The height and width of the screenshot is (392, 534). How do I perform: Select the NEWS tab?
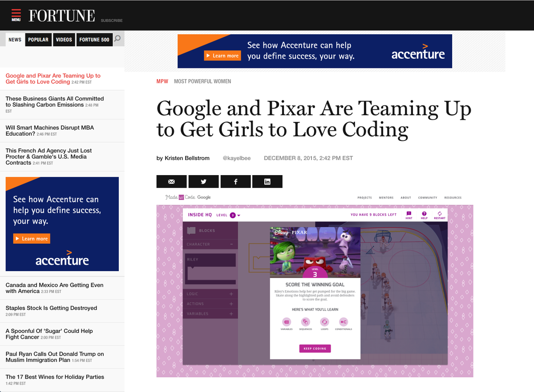click(x=15, y=40)
